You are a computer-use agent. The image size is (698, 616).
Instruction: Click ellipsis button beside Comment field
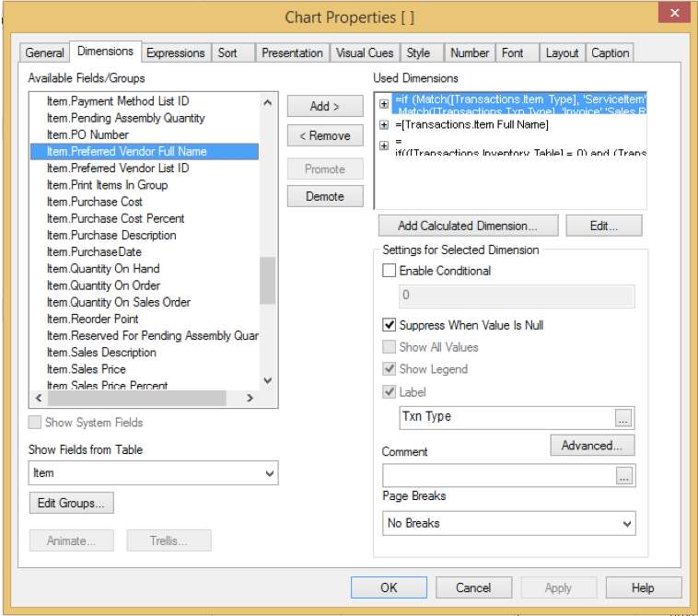coord(624,476)
